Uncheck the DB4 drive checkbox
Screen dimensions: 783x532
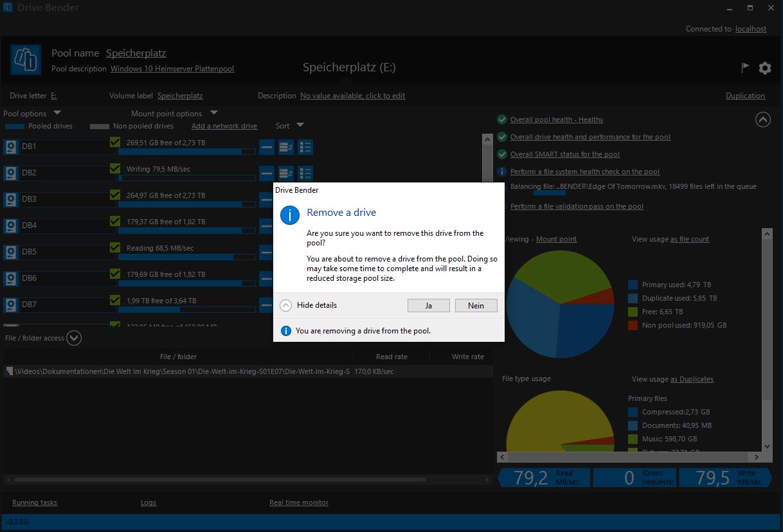coord(115,221)
